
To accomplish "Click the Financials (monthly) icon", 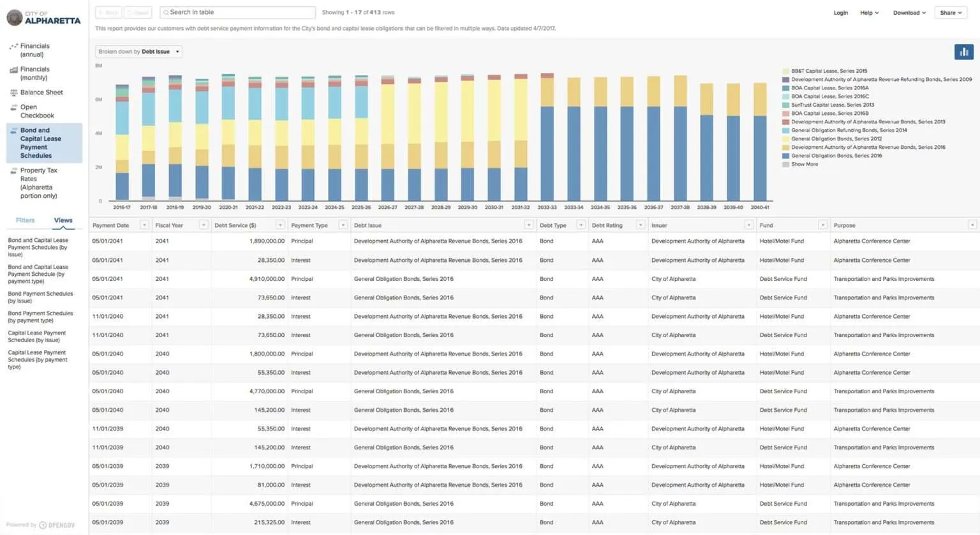I will coord(13,70).
